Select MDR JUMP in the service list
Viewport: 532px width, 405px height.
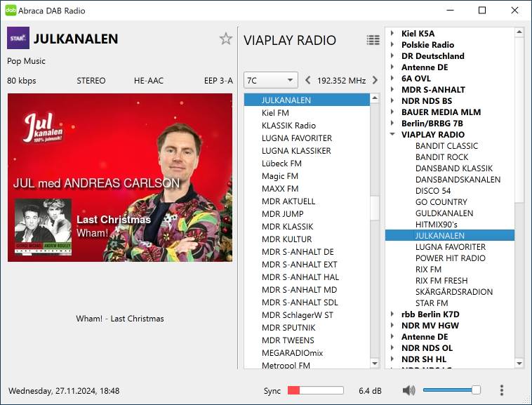coord(282,214)
